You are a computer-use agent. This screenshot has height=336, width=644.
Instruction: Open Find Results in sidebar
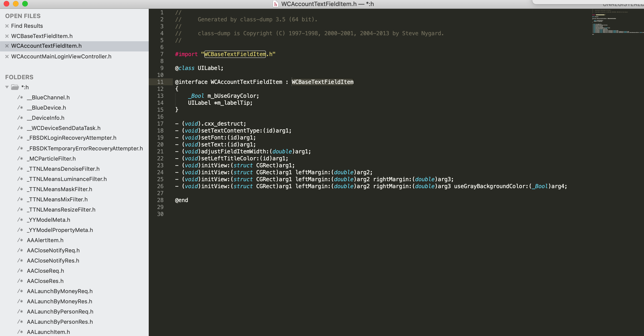click(x=27, y=26)
